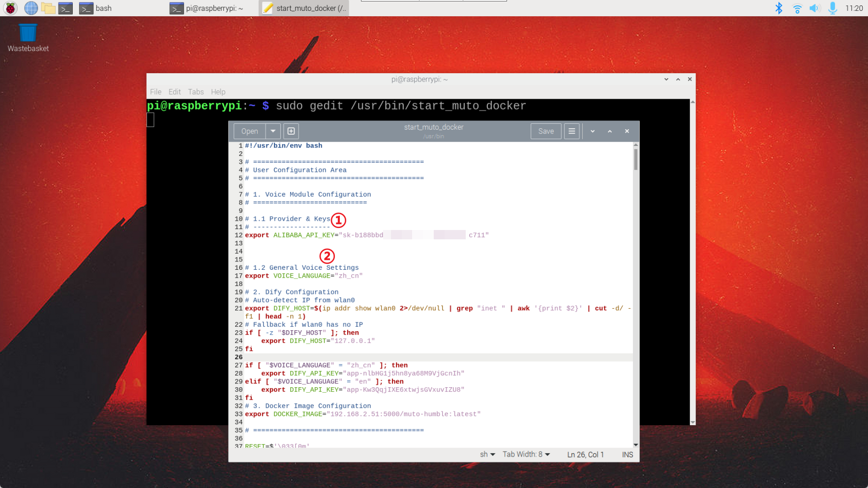Launch terminal from the taskbar launcher
Viewport: 868px width, 488px height.
(x=65, y=8)
